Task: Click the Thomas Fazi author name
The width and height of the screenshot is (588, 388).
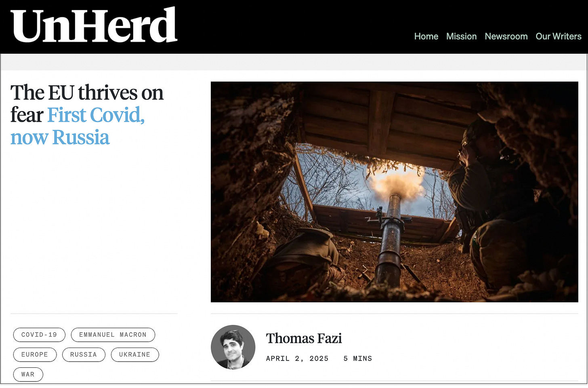Action: (x=304, y=338)
